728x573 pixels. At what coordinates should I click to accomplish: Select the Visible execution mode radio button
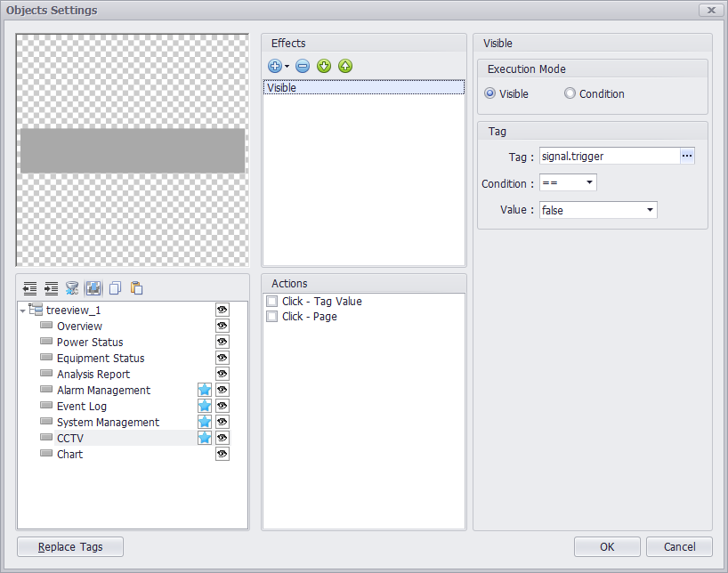(489, 93)
